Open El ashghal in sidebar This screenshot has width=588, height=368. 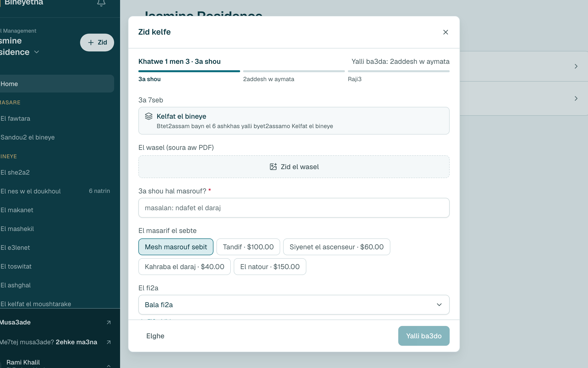click(57, 285)
